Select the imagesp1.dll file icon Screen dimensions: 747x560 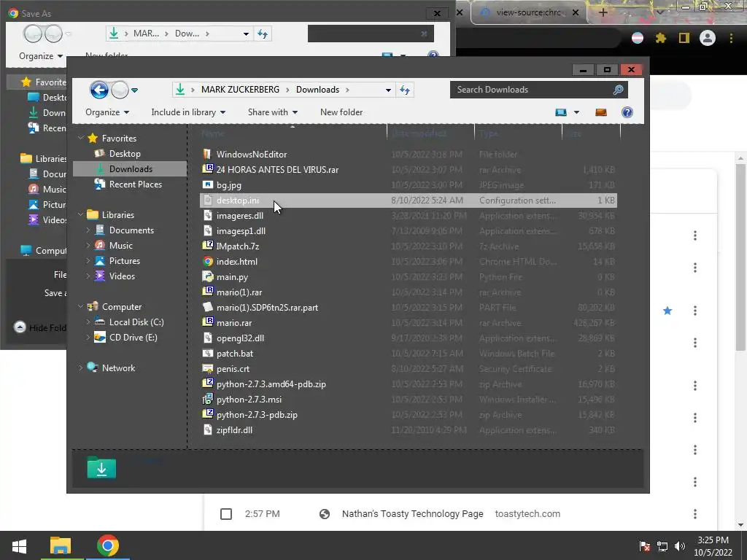click(207, 231)
